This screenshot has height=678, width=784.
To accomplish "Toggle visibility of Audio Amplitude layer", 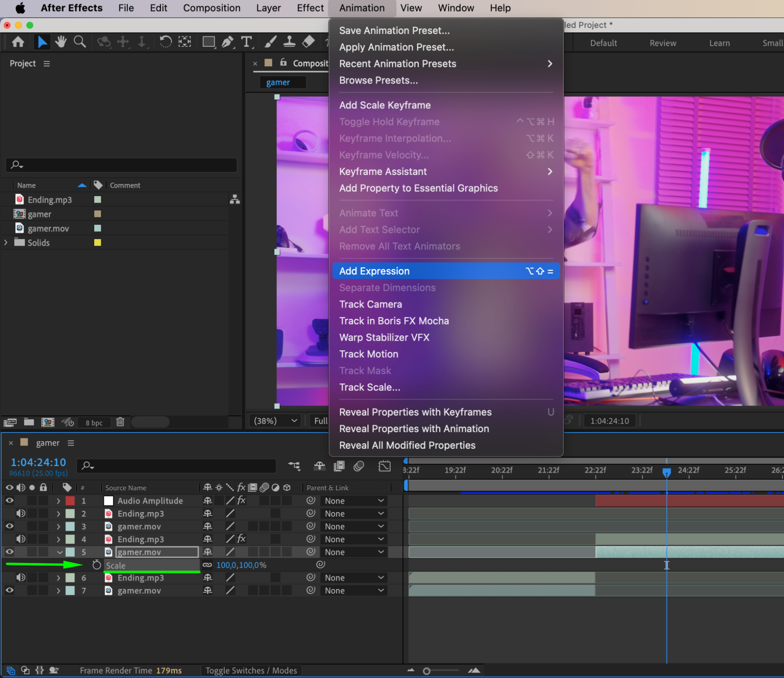I will click(x=9, y=500).
